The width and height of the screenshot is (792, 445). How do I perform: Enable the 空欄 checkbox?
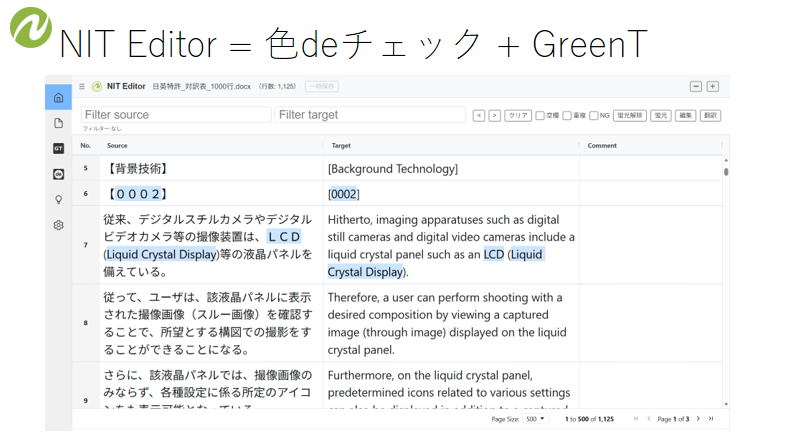(540, 116)
